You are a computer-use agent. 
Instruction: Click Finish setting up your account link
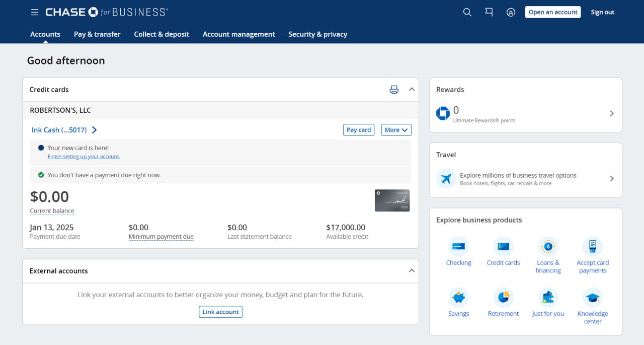click(x=84, y=157)
